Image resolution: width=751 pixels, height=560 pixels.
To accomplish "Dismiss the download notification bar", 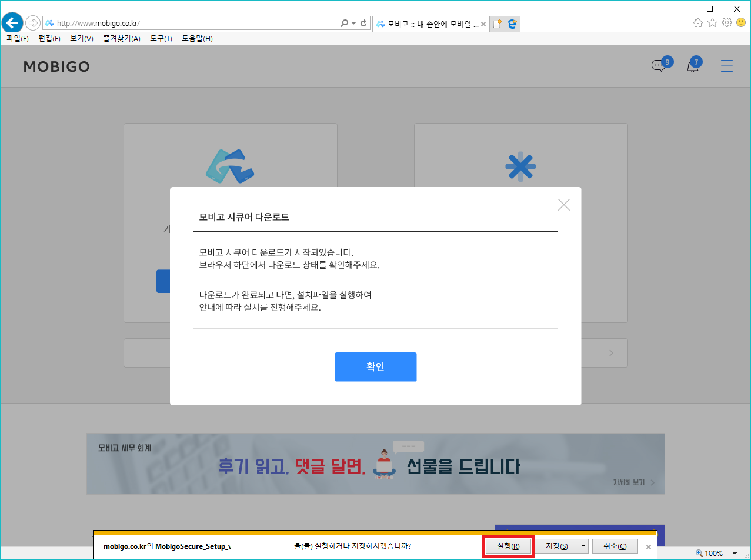I will point(649,546).
